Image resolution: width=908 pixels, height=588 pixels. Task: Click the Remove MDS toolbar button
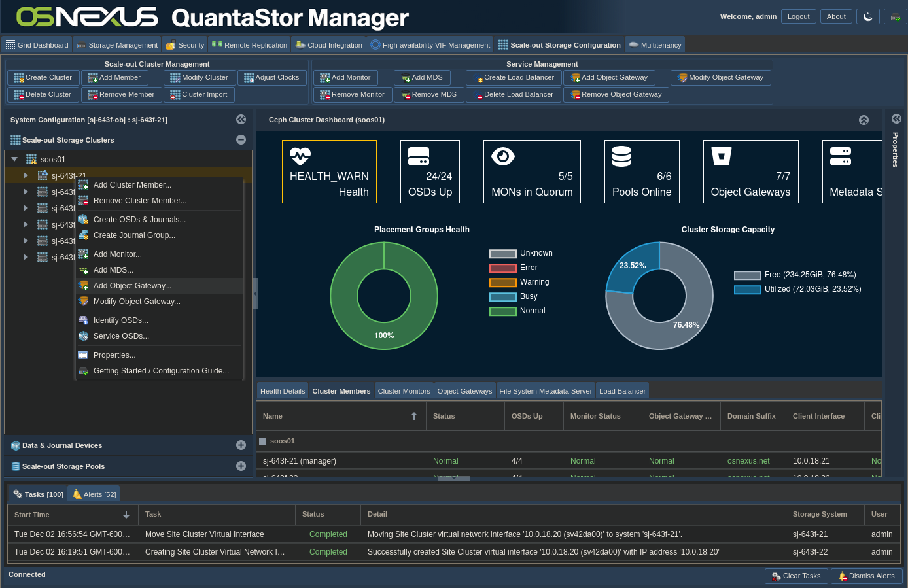(x=428, y=95)
